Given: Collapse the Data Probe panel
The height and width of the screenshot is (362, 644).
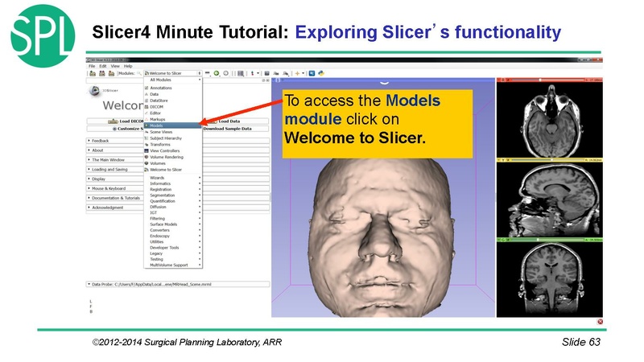Looking at the screenshot, I should pos(178,284).
